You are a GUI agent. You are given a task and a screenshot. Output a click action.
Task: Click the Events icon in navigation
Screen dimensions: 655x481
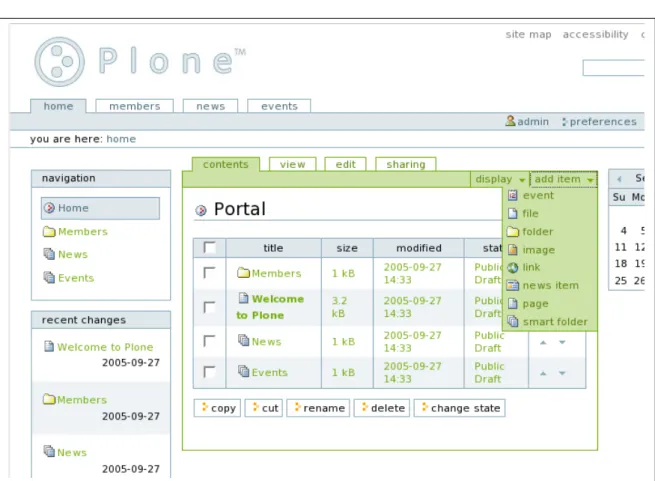[49, 277]
